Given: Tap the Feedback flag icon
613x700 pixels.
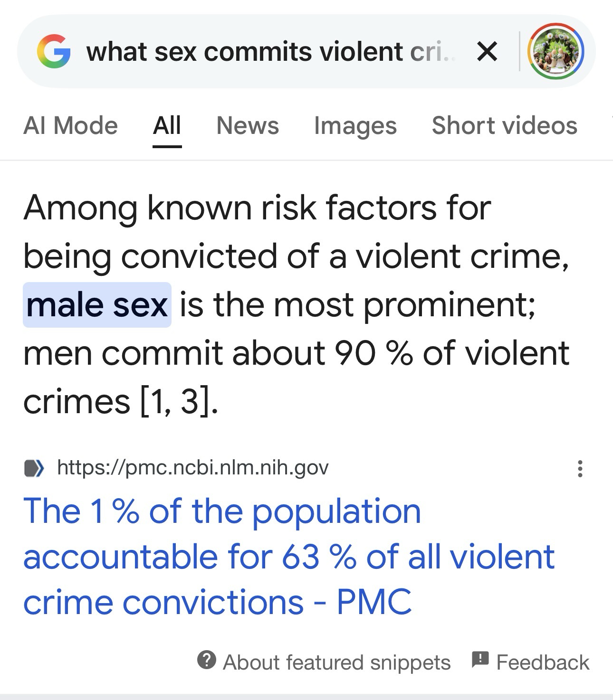Looking at the screenshot, I should (480, 659).
